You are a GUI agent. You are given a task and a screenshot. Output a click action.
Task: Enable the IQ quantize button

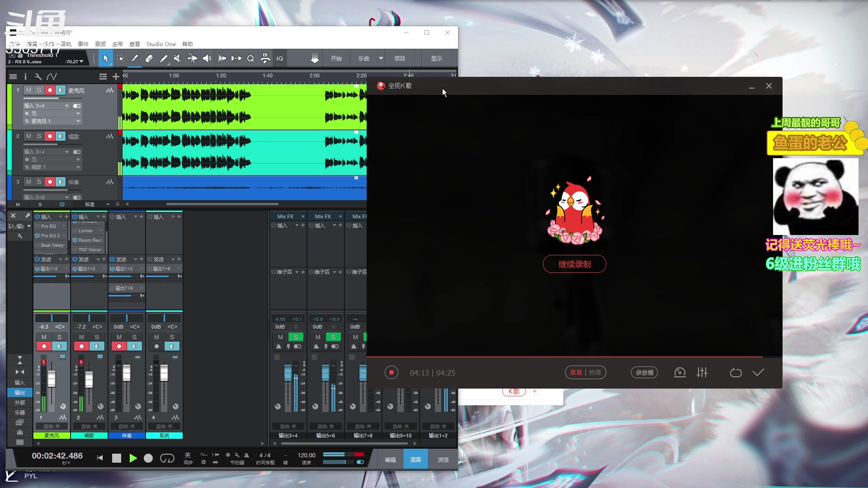[280, 58]
